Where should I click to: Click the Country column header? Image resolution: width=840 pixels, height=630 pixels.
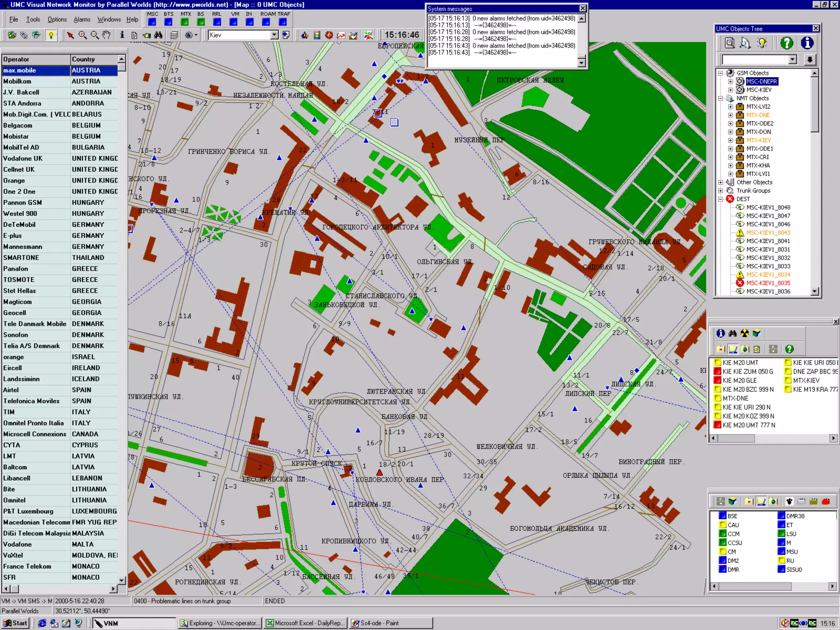coord(94,59)
